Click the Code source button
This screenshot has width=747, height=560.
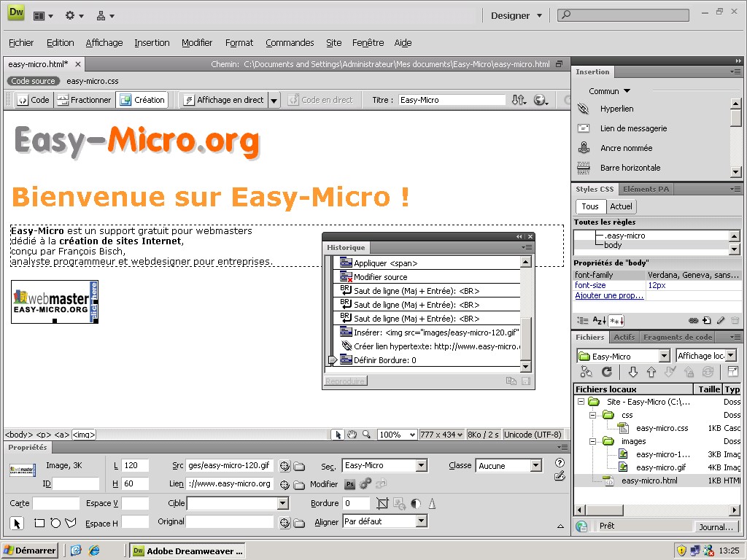pos(34,81)
